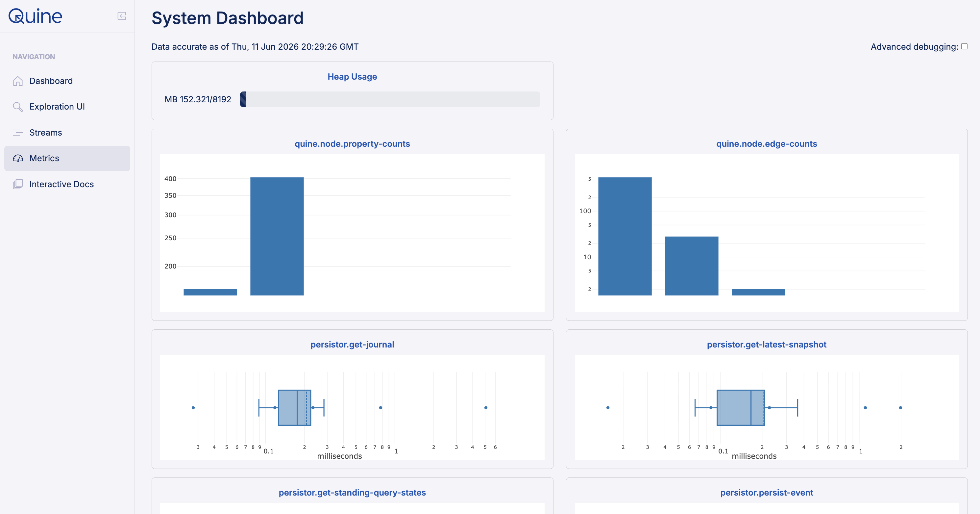Click the tallest bar in property-counts chart

point(277,237)
